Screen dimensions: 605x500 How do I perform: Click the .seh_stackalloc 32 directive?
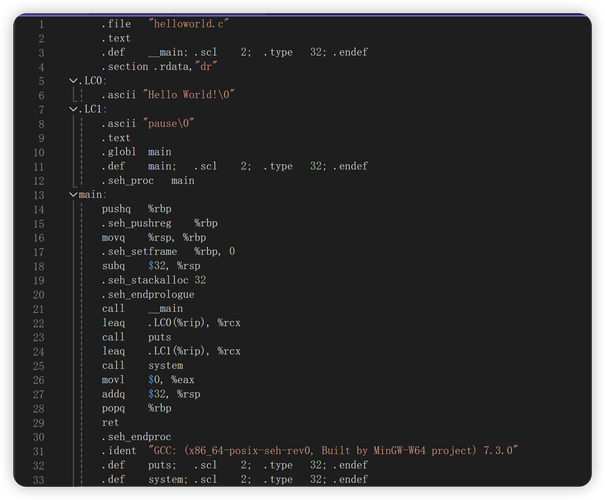click(153, 281)
